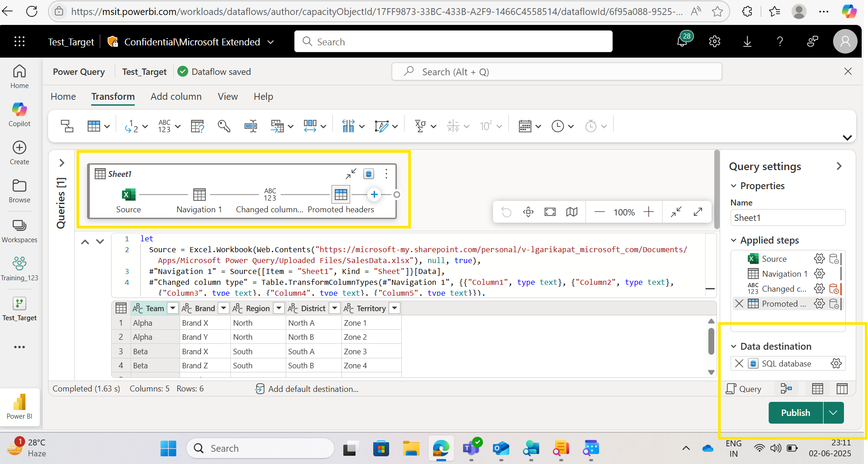Open SQL database destination settings gear

point(836,363)
